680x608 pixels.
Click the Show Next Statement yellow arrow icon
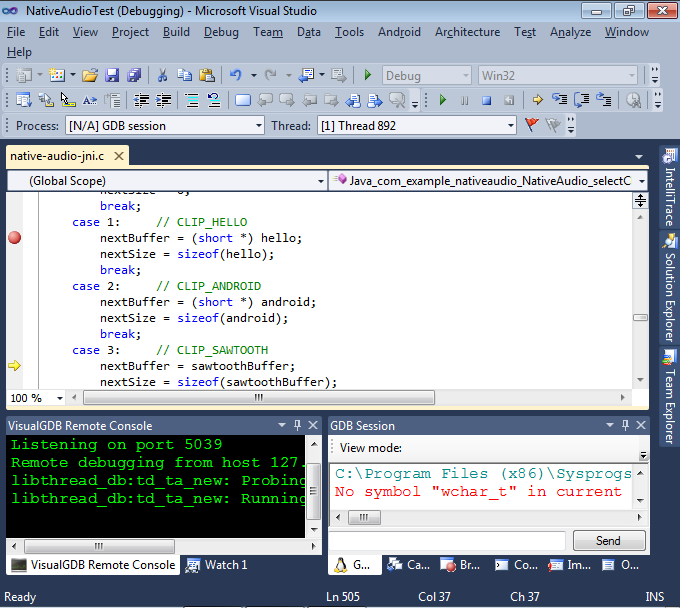point(538,100)
